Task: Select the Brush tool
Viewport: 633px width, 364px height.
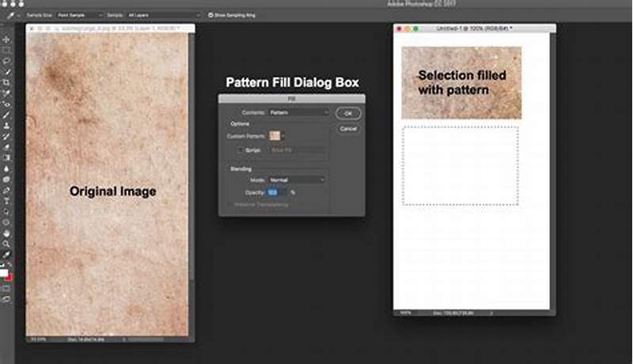Action: tap(6, 115)
